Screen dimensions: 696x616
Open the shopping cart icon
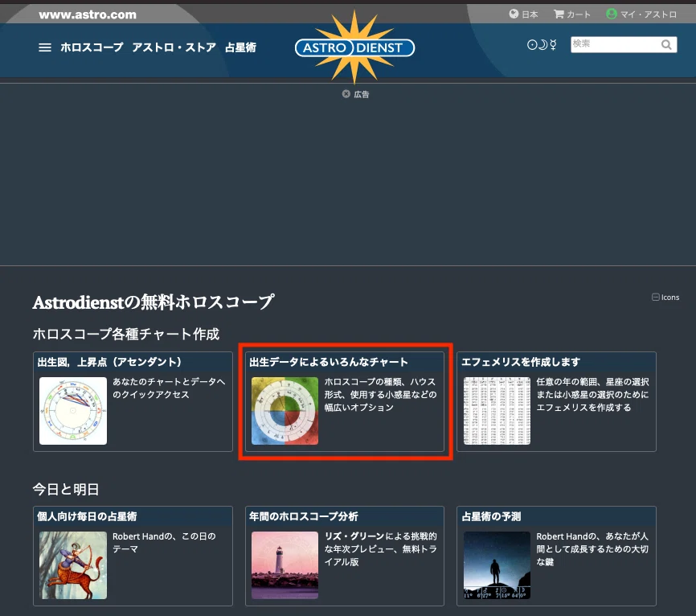[559, 14]
